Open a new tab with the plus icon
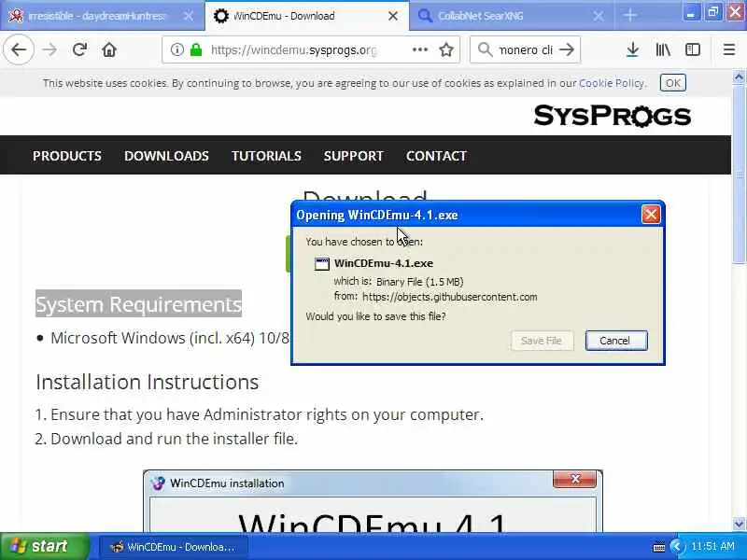 click(629, 16)
